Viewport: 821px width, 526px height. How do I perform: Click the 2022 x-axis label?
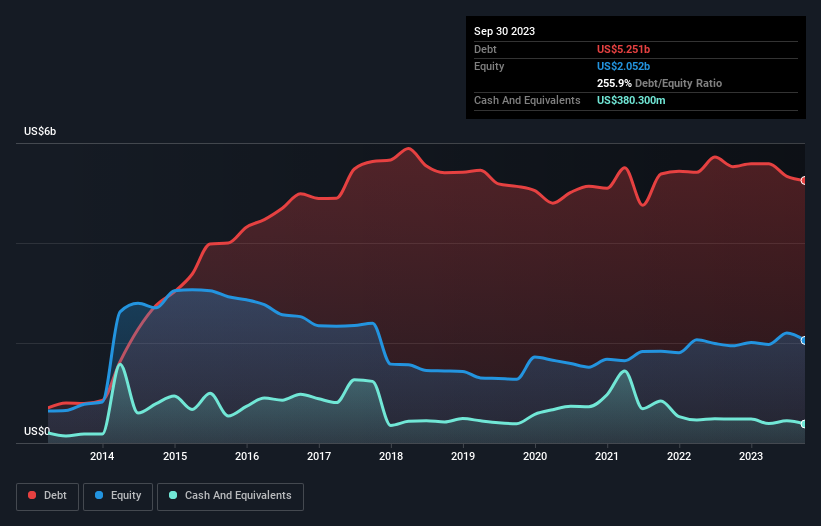coord(679,456)
